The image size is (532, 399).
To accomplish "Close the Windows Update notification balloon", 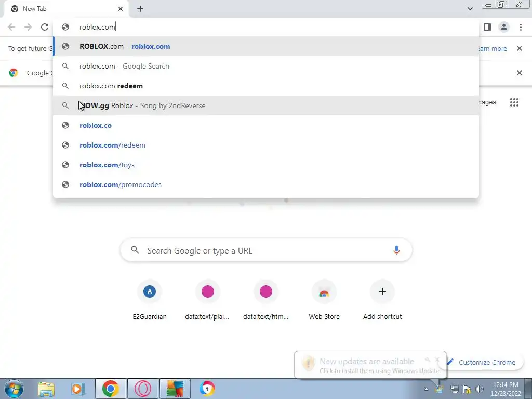I will (437, 360).
